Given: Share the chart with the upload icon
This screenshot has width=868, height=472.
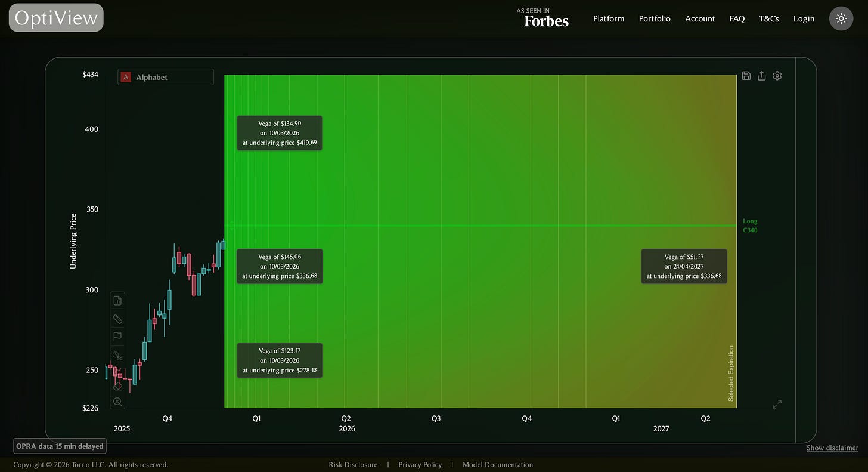Looking at the screenshot, I should pos(761,76).
